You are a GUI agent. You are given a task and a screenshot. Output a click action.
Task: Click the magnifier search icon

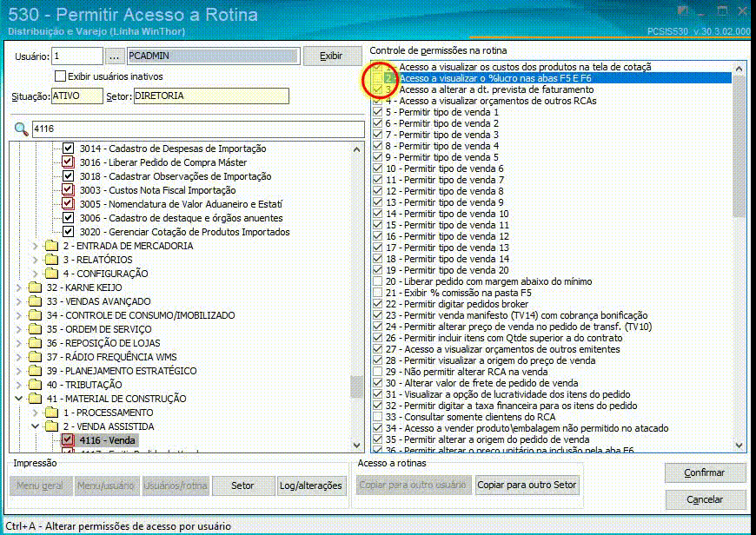(21, 129)
